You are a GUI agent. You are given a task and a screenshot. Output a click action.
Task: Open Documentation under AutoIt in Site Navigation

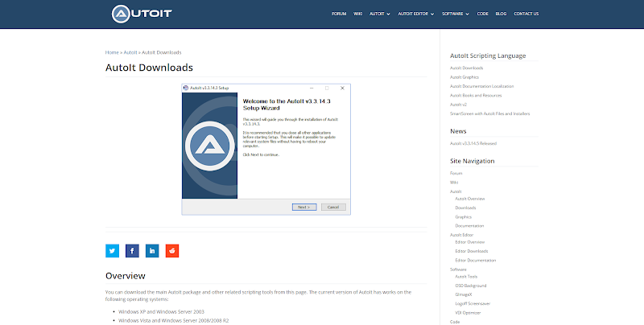click(x=469, y=226)
